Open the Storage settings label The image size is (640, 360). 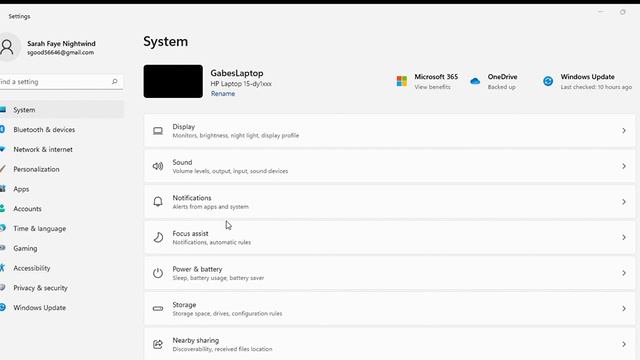184,304
